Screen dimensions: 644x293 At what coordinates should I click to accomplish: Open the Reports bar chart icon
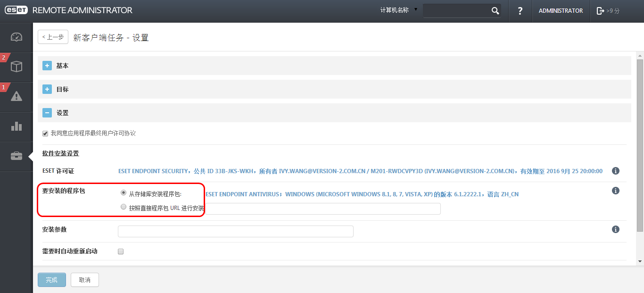tap(17, 126)
